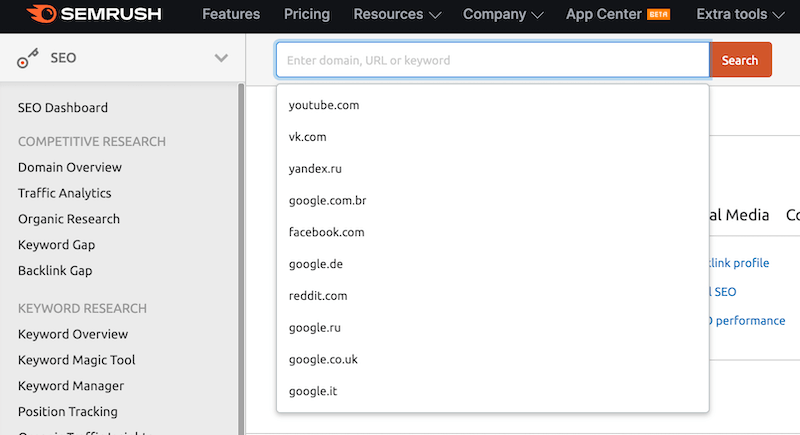Click the sidebar vertical scrollbar
Viewport: 800px width, 435px height.
click(241, 259)
